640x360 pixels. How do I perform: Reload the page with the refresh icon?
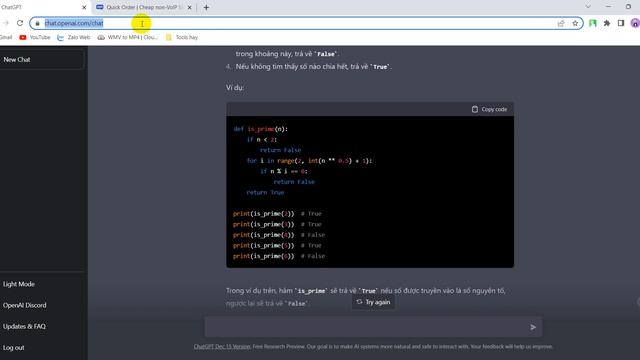click(x=20, y=23)
